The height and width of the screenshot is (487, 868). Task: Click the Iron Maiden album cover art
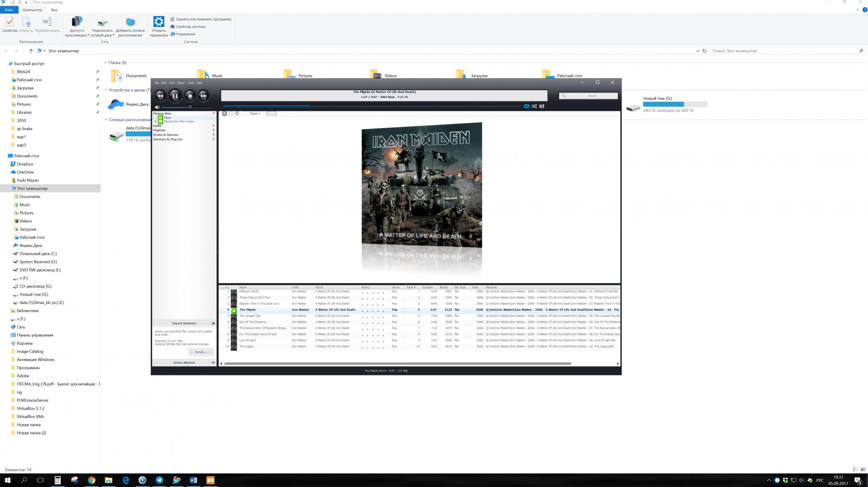422,185
